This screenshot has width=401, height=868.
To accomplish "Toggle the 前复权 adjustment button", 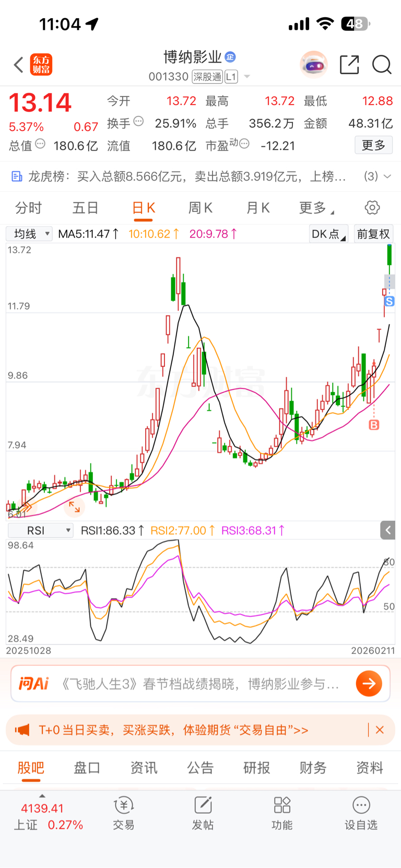I will (373, 234).
